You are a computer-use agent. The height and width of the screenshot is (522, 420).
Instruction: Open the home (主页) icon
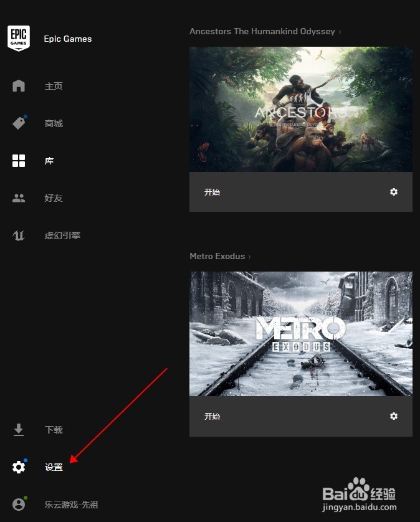19,85
